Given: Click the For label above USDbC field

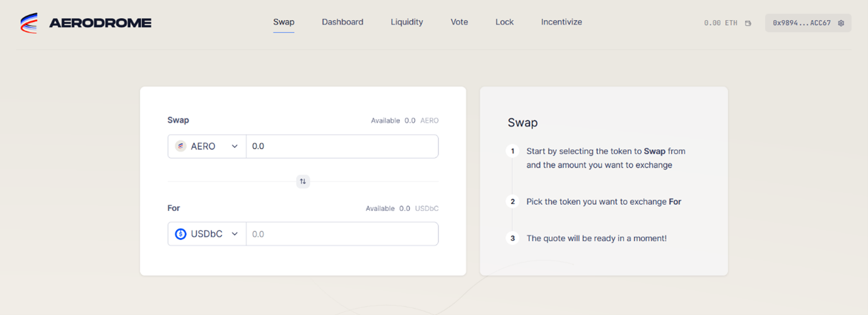Looking at the screenshot, I should tap(173, 208).
